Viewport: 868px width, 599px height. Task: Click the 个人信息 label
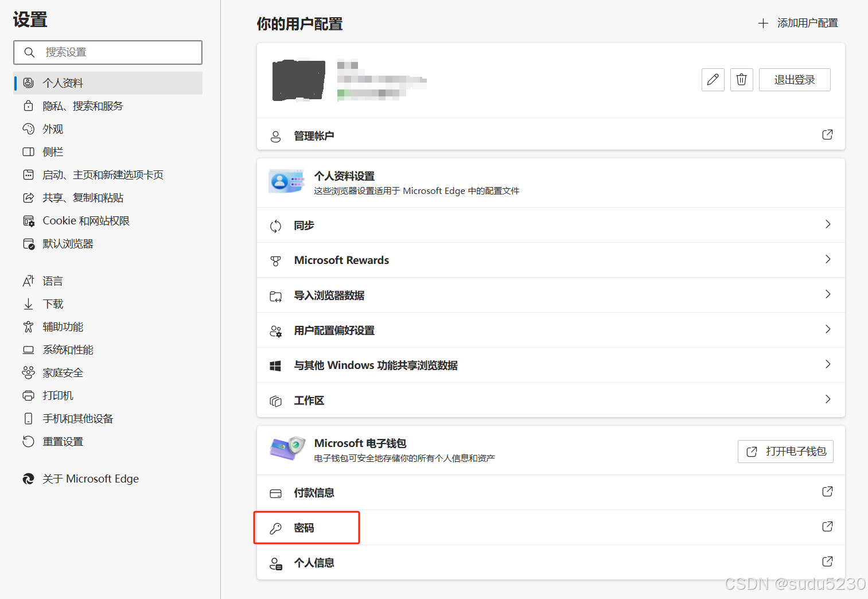[x=314, y=563]
